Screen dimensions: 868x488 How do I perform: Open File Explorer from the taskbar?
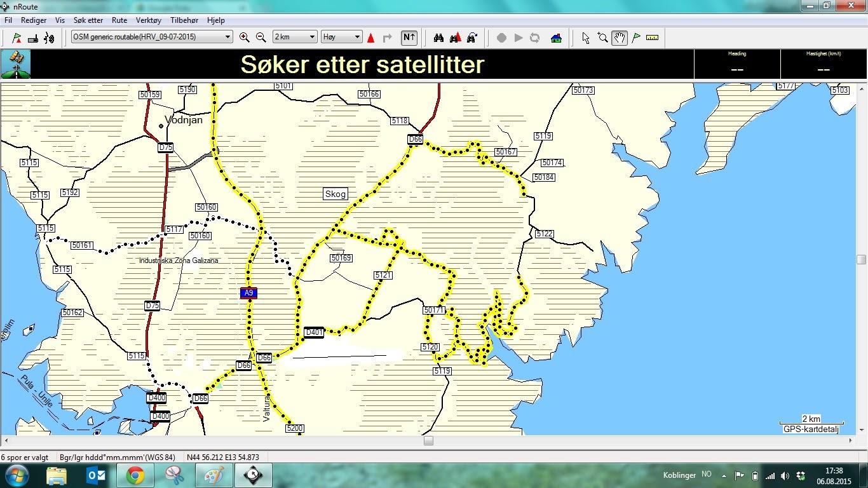[x=56, y=475]
